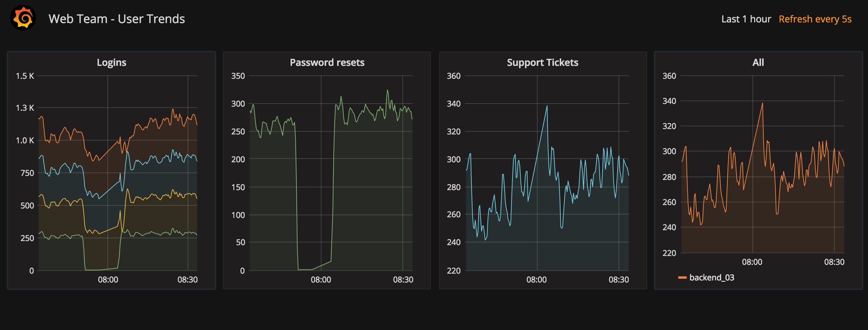Click the All panel title
The width and height of the screenshot is (868, 330).
pos(758,62)
